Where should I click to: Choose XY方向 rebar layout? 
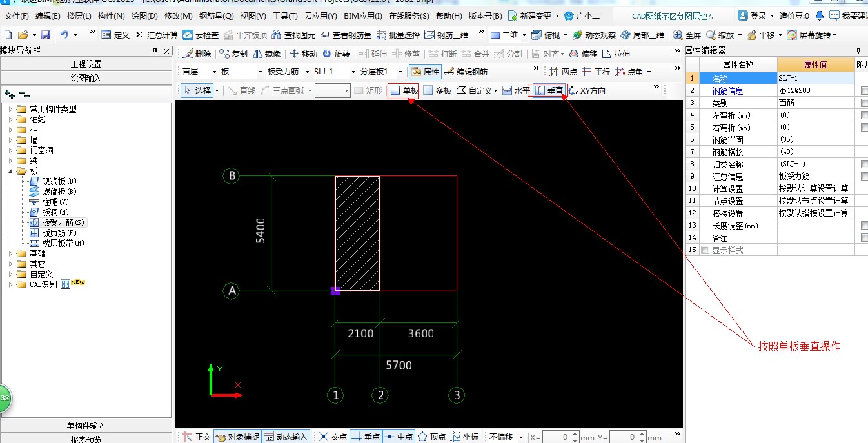coord(587,91)
